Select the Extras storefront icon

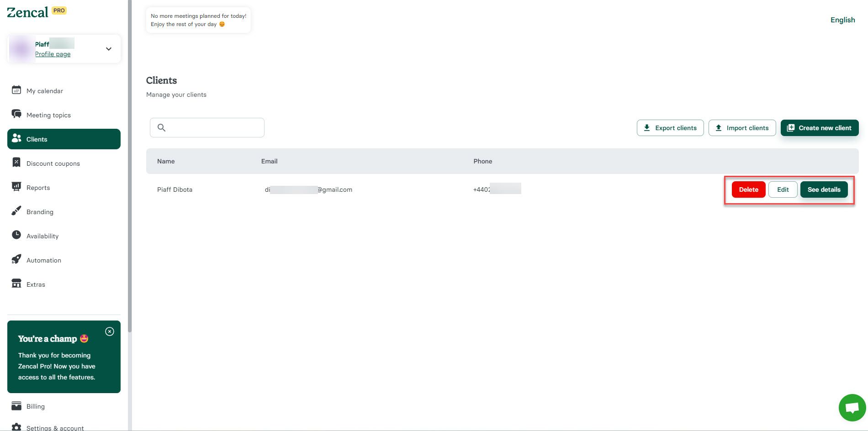click(16, 284)
